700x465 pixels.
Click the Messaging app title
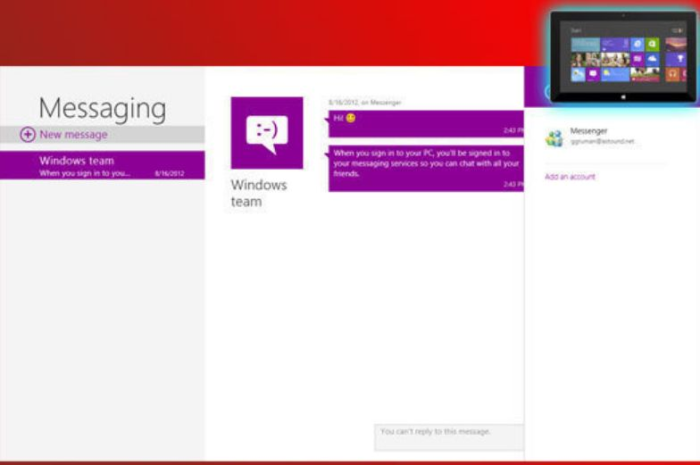102,108
